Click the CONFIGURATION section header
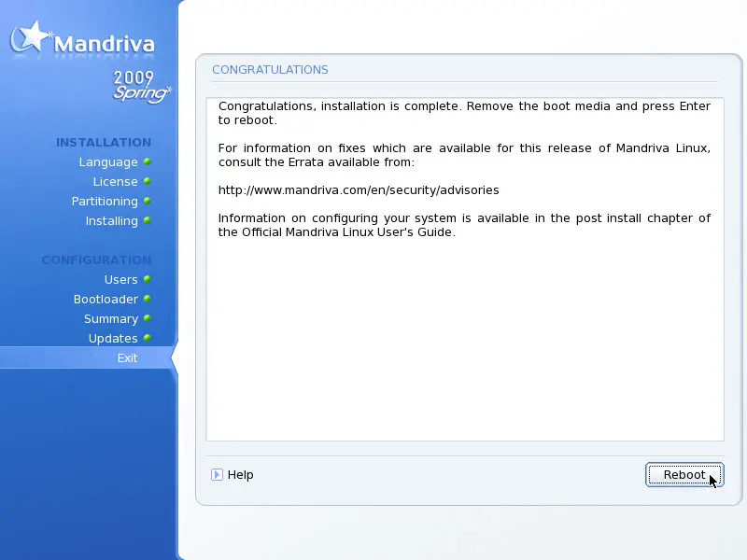The height and width of the screenshot is (560, 747). pyautogui.click(x=96, y=260)
